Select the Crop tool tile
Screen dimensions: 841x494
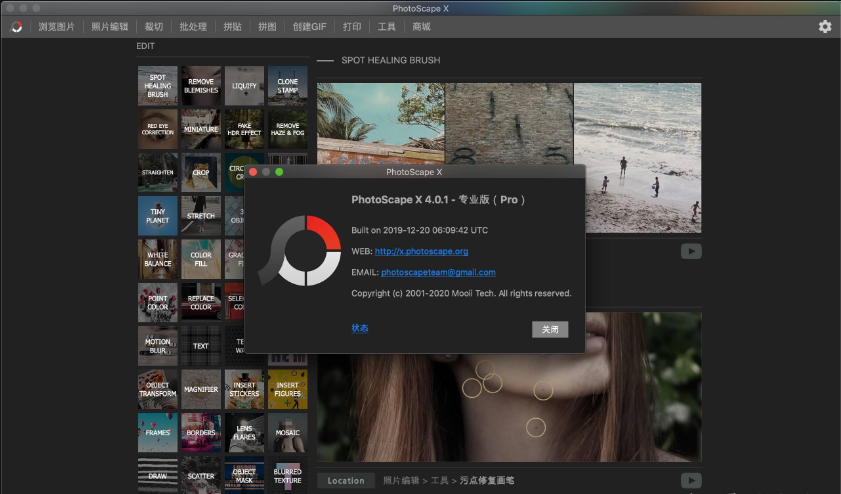pos(201,173)
